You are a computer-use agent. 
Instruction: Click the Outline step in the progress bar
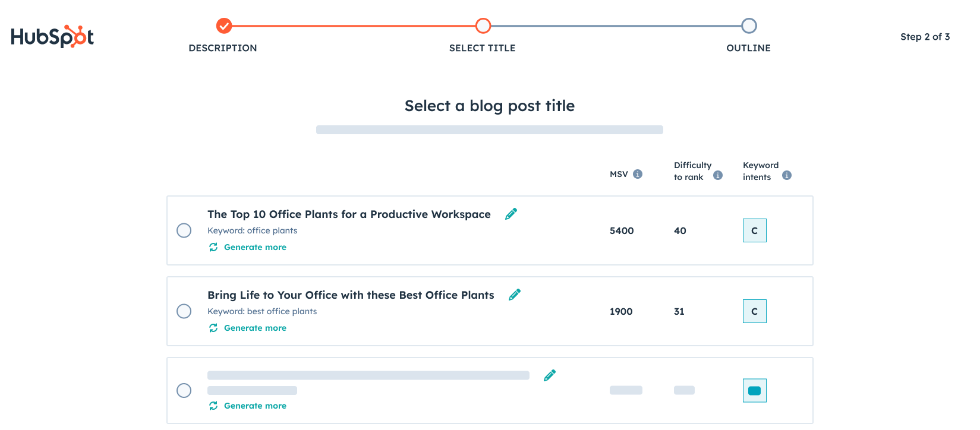click(x=748, y=26)
